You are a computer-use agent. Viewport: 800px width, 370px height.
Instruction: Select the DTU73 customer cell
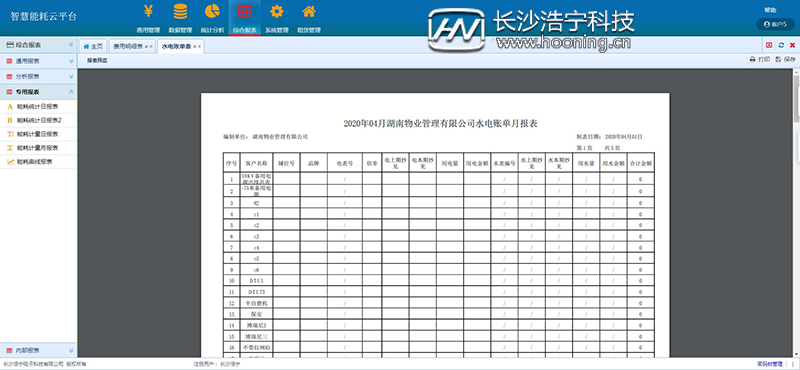click(x=256, y=292)
